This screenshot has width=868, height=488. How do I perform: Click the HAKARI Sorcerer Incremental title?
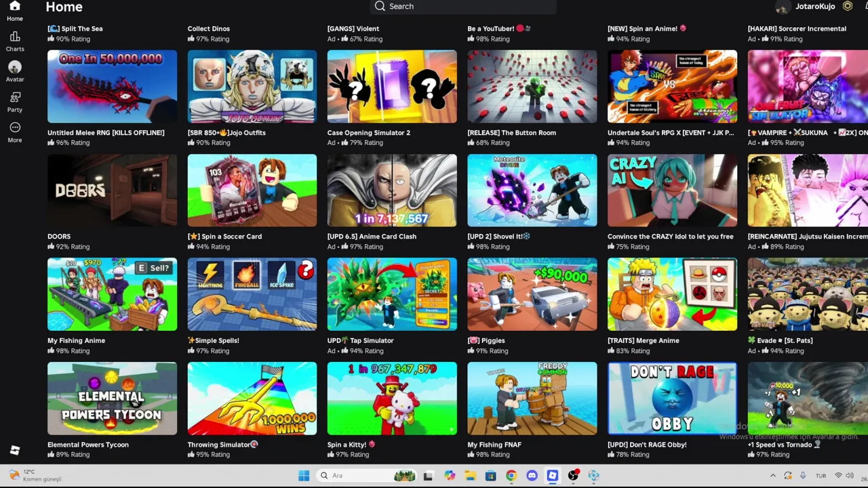[797, 28]
